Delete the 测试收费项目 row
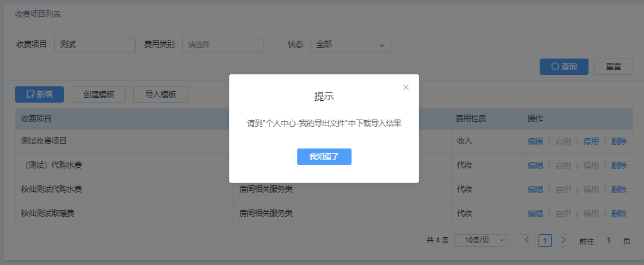This screenshot has width=644, height=265. pyautogui.click(x=619, y=141)
